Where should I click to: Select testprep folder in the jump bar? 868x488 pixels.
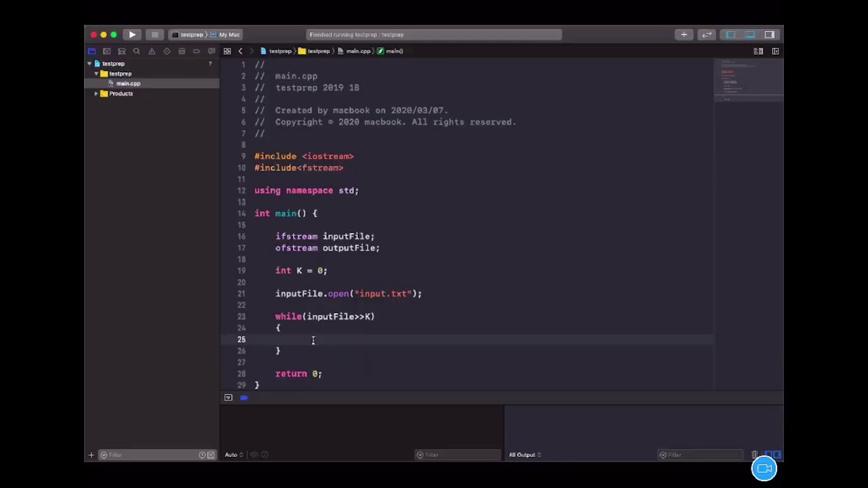[315, 51]
